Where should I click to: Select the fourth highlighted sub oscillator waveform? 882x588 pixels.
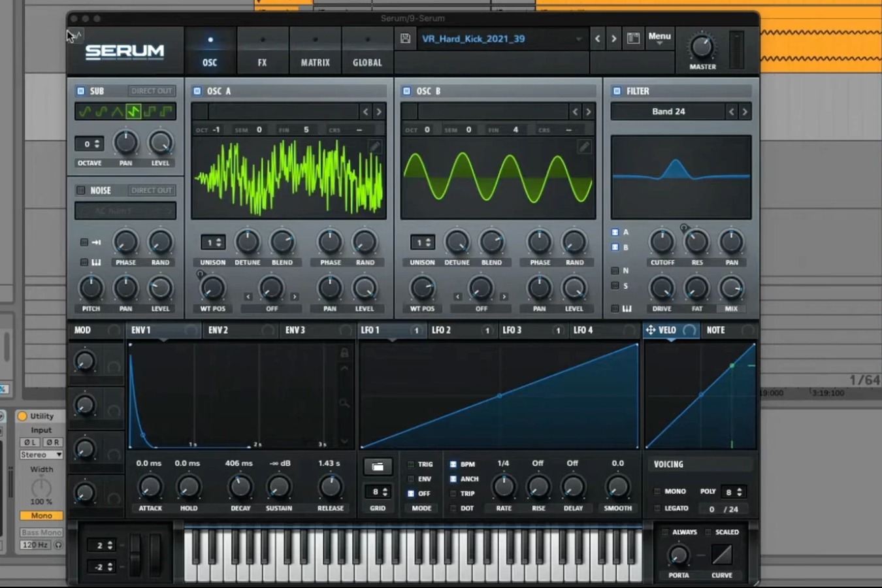(x=133, y=112)
